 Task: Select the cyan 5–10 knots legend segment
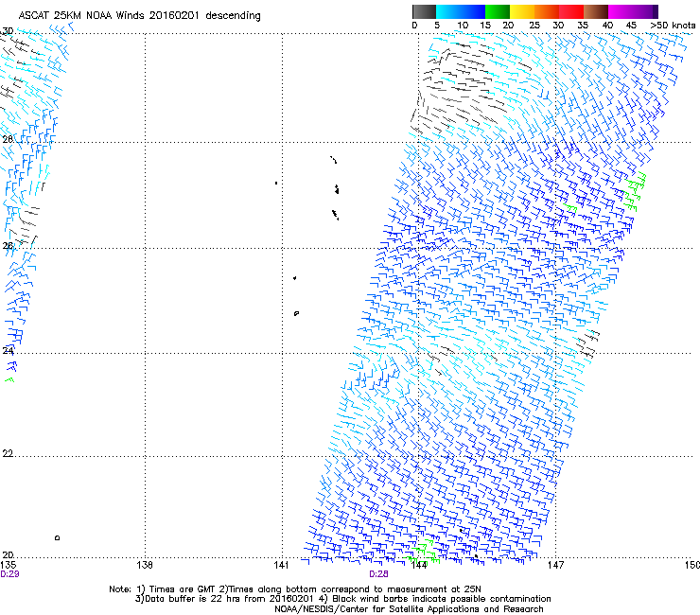click(x=448, y=11)
